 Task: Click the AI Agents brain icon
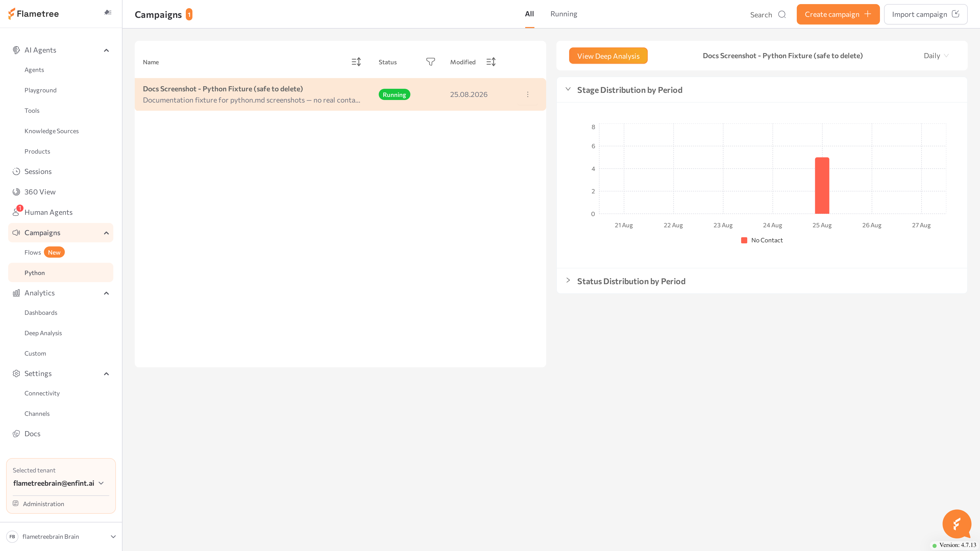[16, 50]
